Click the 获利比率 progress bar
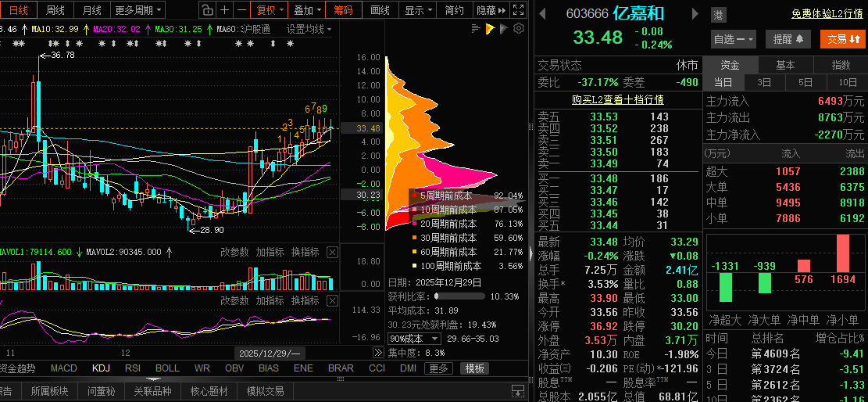Image resolution: width=868 pixels, height=402 pixels. [459, 296]
